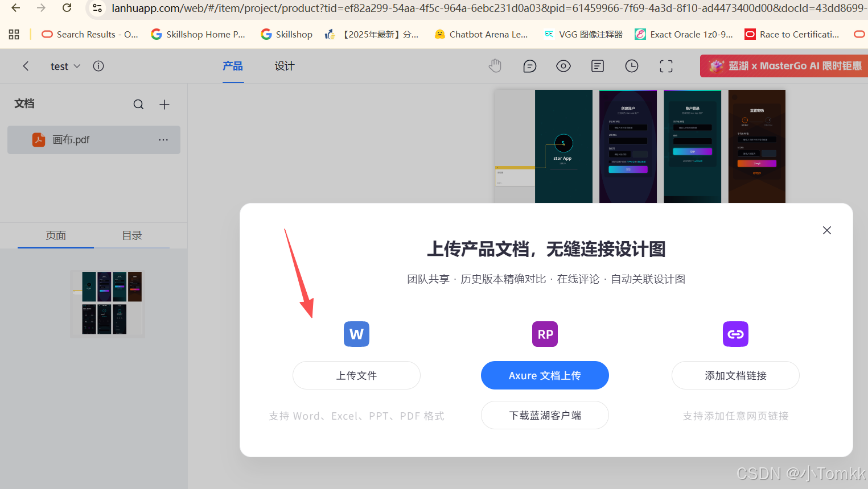
Task: Open Search Results bookmark
Action: (90, 34)
